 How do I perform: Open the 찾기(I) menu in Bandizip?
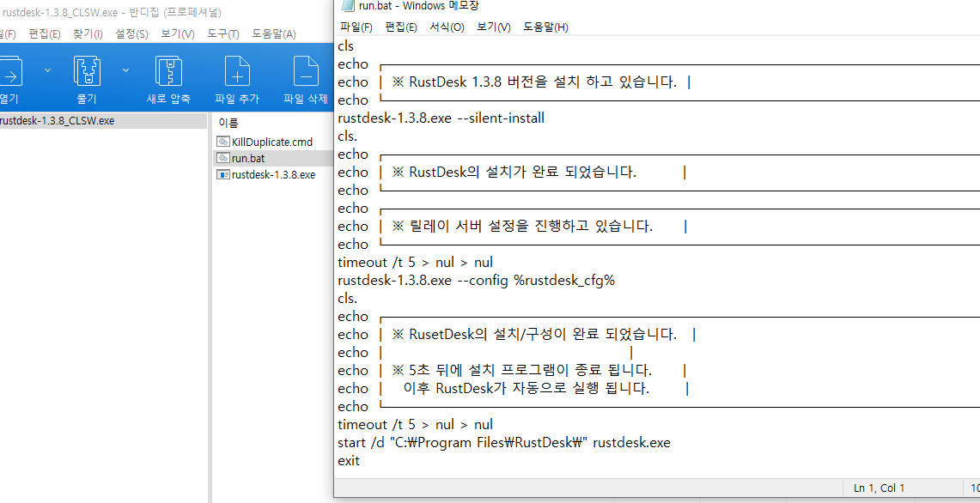click(88, 33)
